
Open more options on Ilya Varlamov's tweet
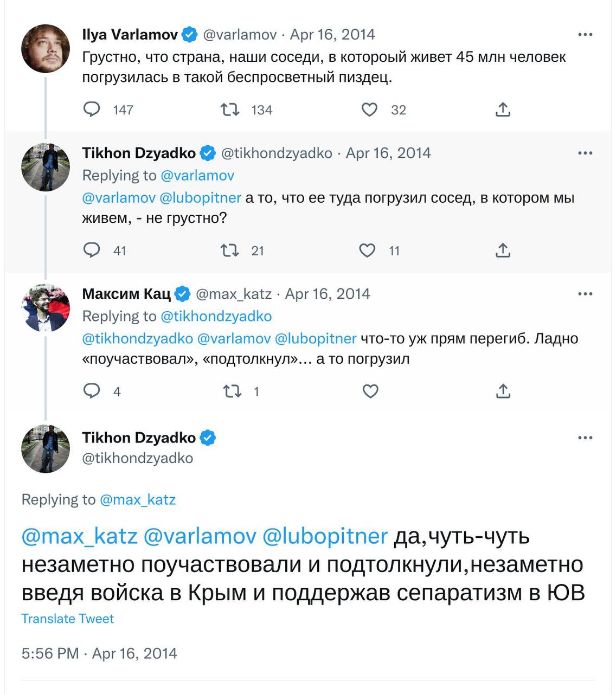pos(585,35)
